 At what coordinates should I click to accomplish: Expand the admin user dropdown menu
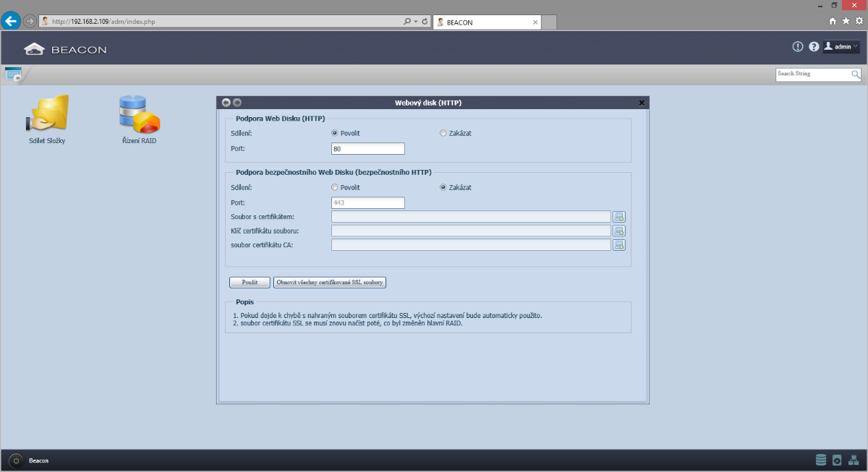pyautogui.click(x=841, y=47)
